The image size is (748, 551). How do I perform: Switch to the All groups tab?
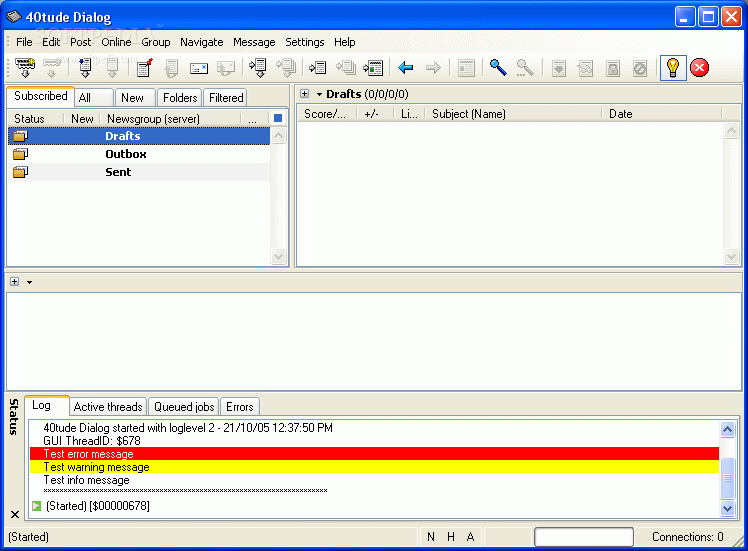point(94,97)
